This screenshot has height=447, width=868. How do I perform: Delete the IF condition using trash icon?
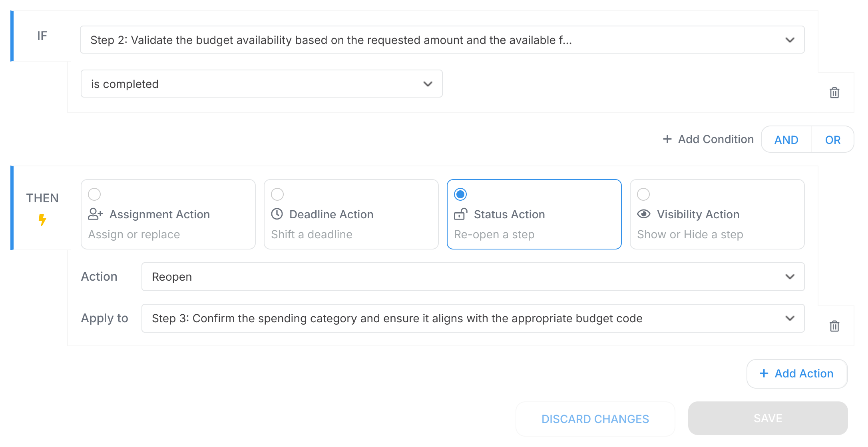(834, 92)
